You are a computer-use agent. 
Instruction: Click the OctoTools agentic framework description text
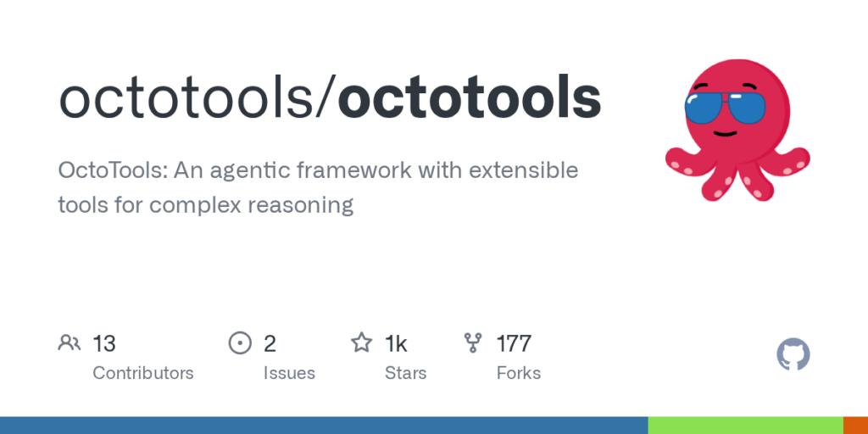319,187
